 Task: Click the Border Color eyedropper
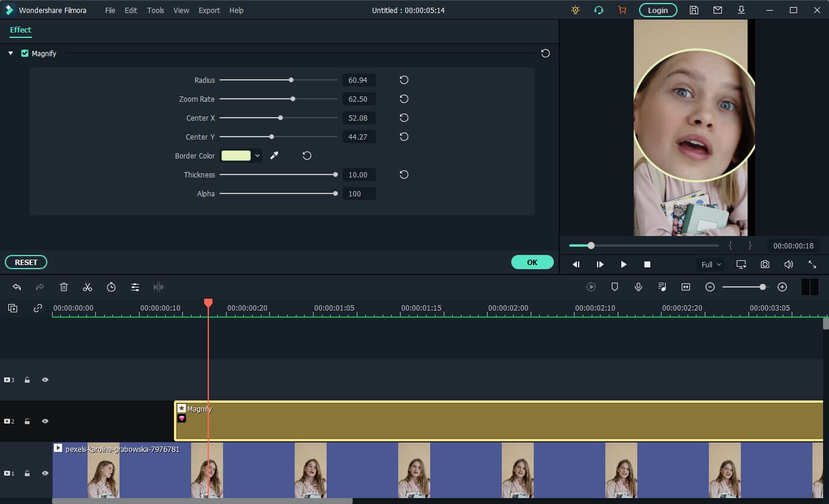(275, 156)
